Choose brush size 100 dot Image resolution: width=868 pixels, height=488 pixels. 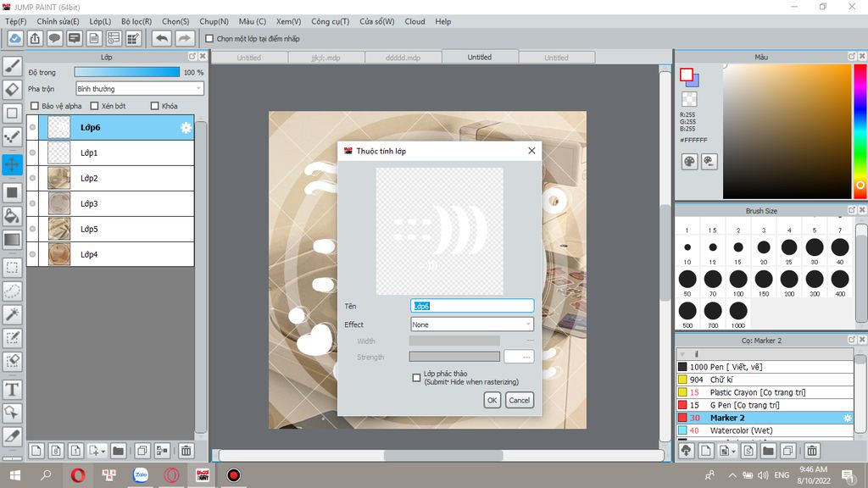pos(738,279)
